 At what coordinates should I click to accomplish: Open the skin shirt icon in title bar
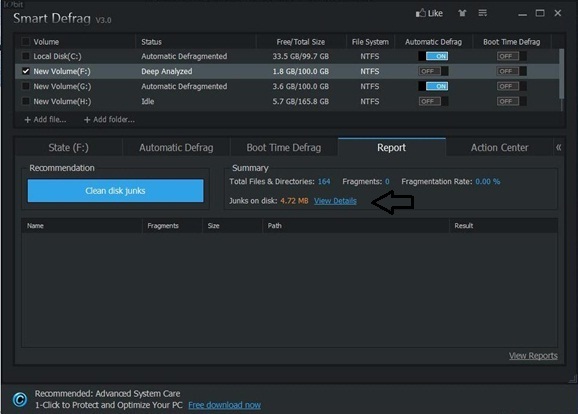[462, 13]
